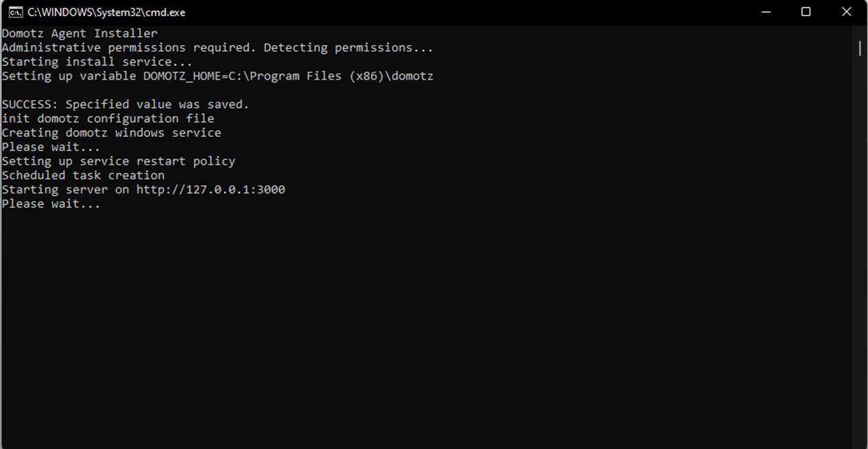Screen dimensions: 868x449
Task: Minimize the command prompt window
Action: pos(766,12)
